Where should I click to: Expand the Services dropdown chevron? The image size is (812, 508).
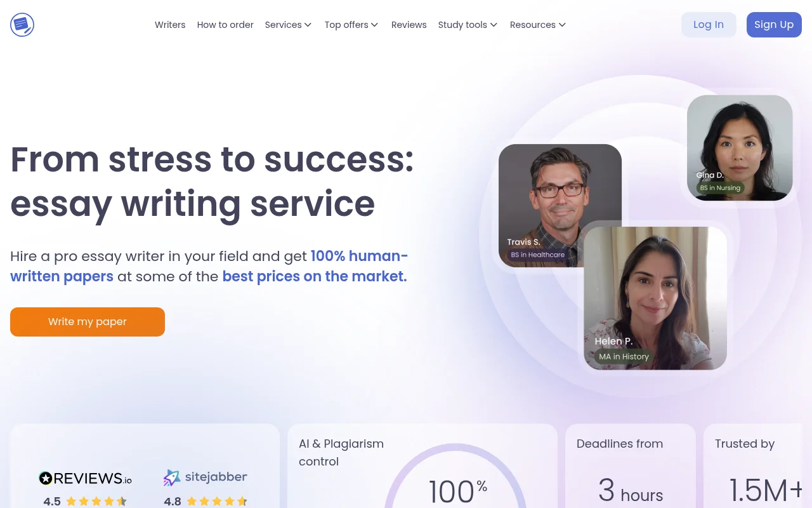click(x=308, y=25)
